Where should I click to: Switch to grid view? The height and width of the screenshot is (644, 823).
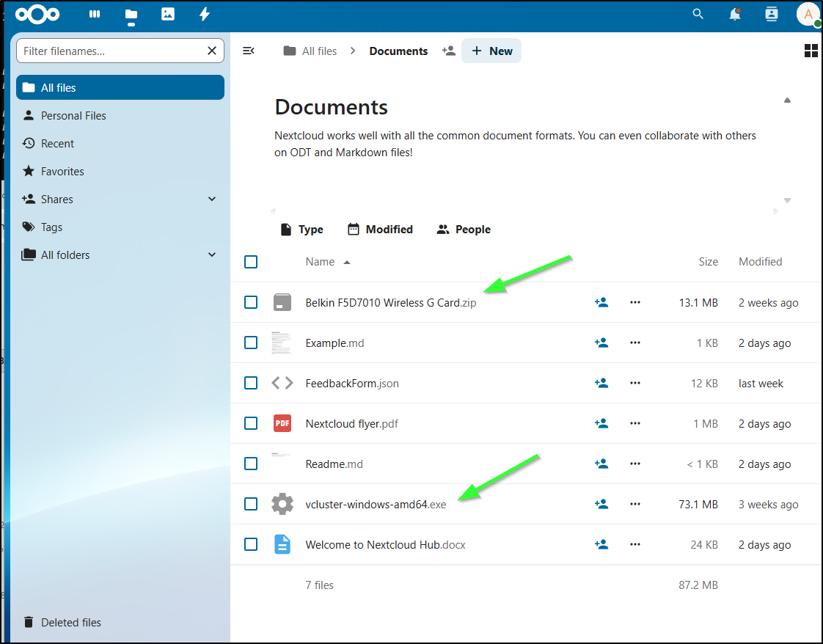pyautogui.click(x=811, y=51)
